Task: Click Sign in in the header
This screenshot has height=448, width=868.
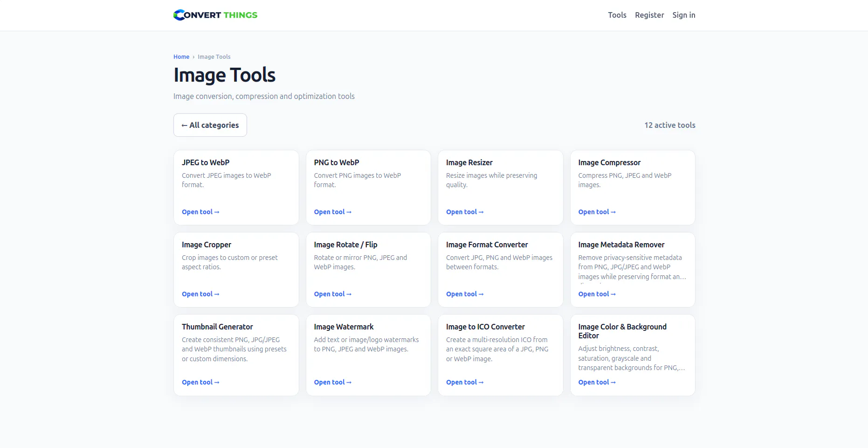Action: point(684,15)
